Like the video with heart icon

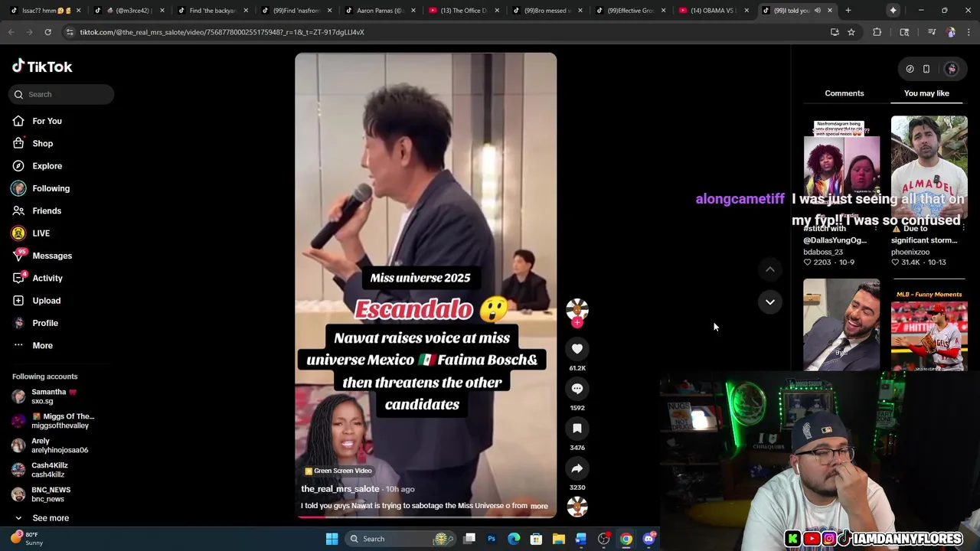point(577,349)
